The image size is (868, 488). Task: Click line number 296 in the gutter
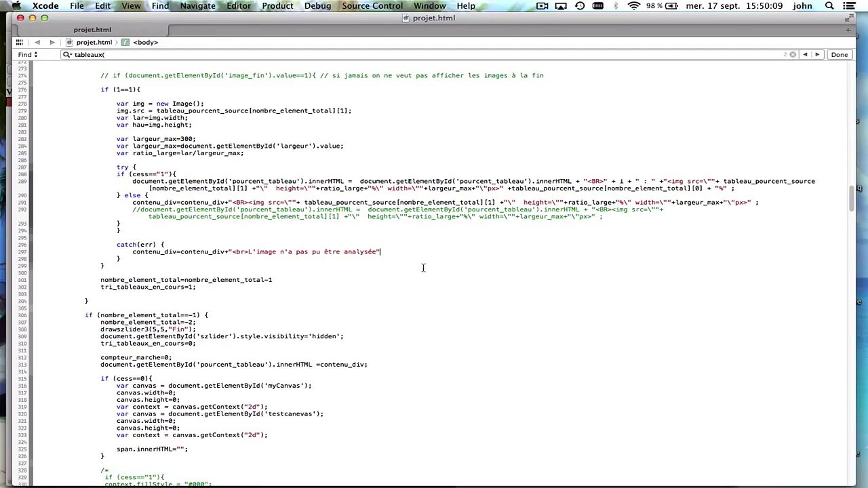pyautogui.click(x=22, y=245)
